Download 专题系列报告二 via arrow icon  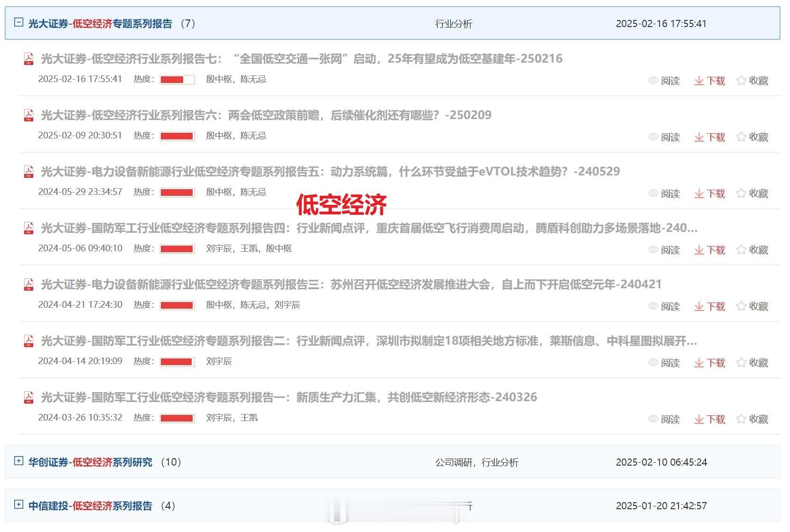[x=699, y=363]
